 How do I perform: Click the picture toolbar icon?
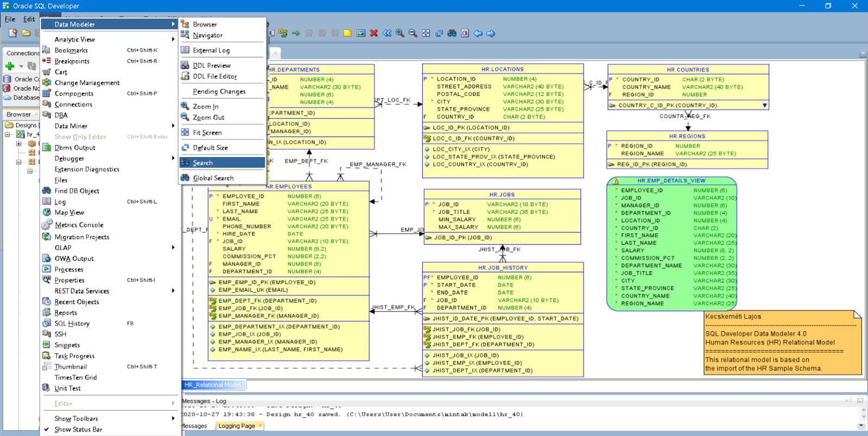coord(361,33)
